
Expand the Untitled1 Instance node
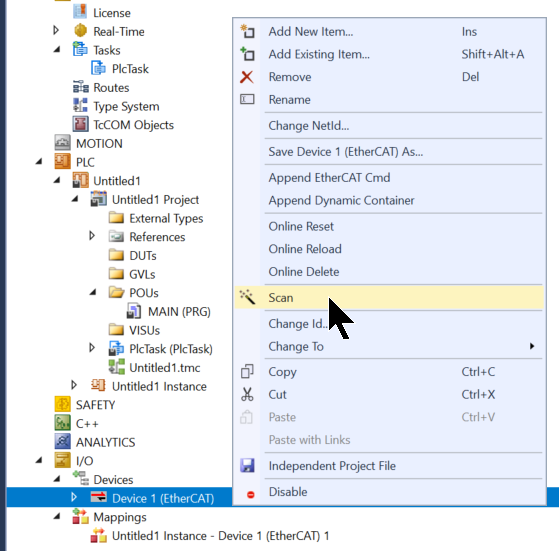click(74, 385)
